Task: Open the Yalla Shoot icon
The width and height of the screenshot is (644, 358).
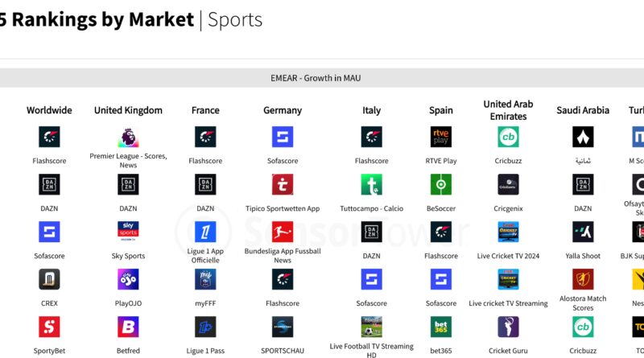Action: 583,232
